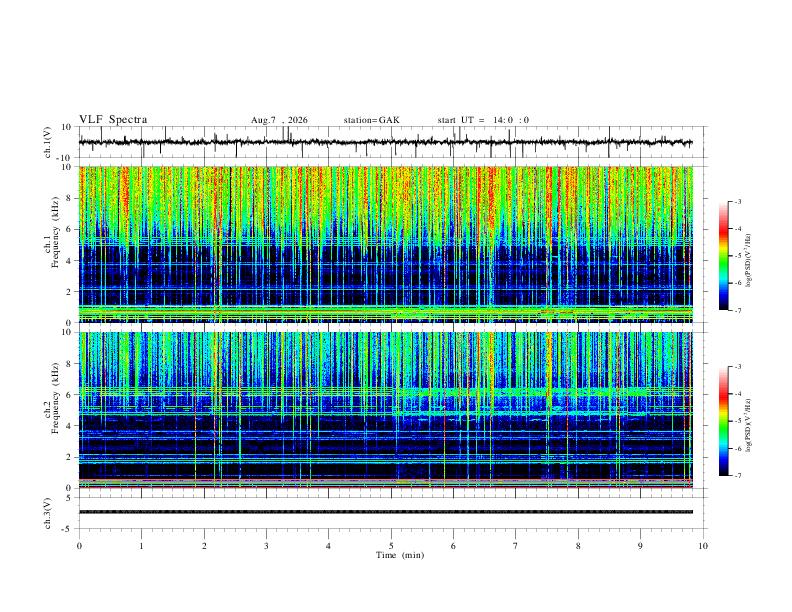The image size is (792, 612).
Task: Click the ch.1 spectrogram panel
Action: [386, 244]
